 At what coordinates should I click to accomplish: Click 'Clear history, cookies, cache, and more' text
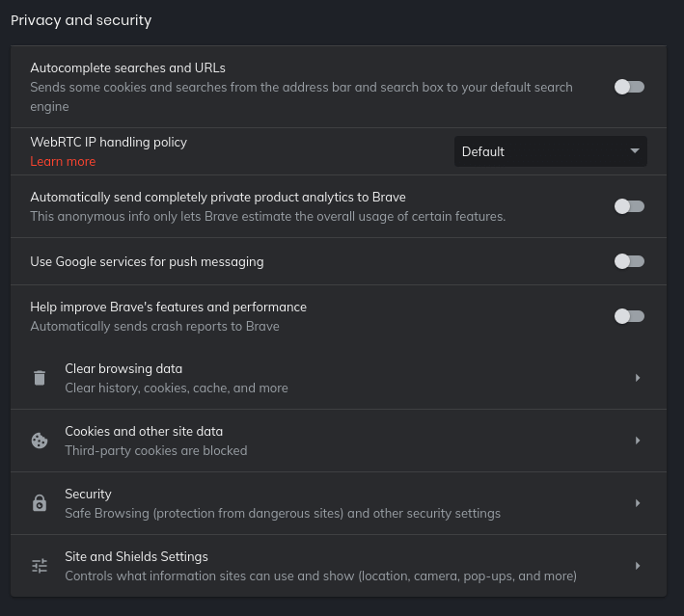coord(177,388)
